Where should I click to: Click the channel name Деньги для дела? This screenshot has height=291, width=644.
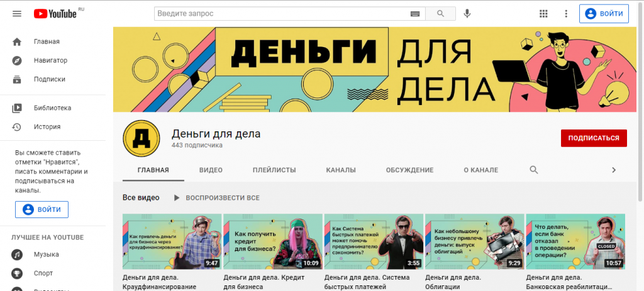[216, 134]
